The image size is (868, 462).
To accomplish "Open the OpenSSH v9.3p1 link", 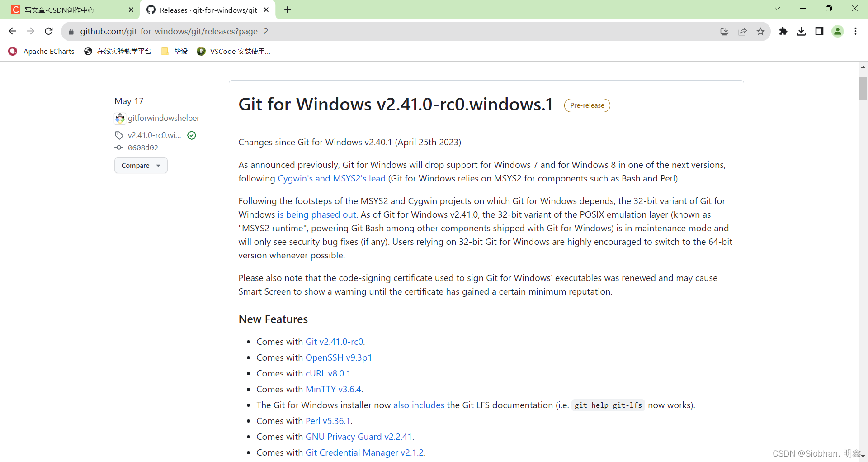I will click(339, 357).
